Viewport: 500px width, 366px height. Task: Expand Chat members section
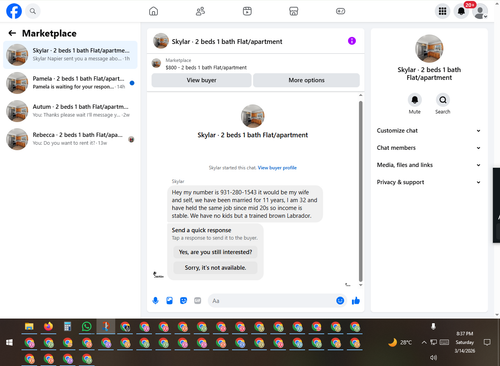tap(429, 148)
